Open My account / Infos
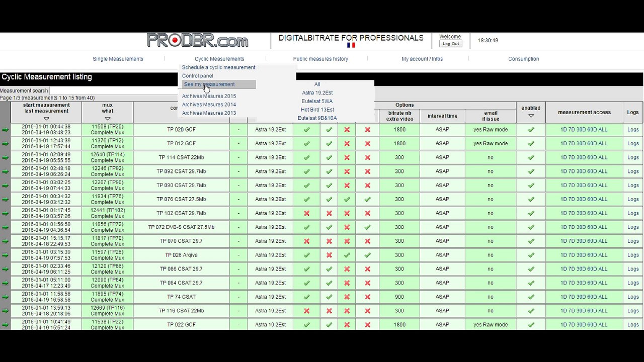Screen dimensions: 644x362 point(422,59)
